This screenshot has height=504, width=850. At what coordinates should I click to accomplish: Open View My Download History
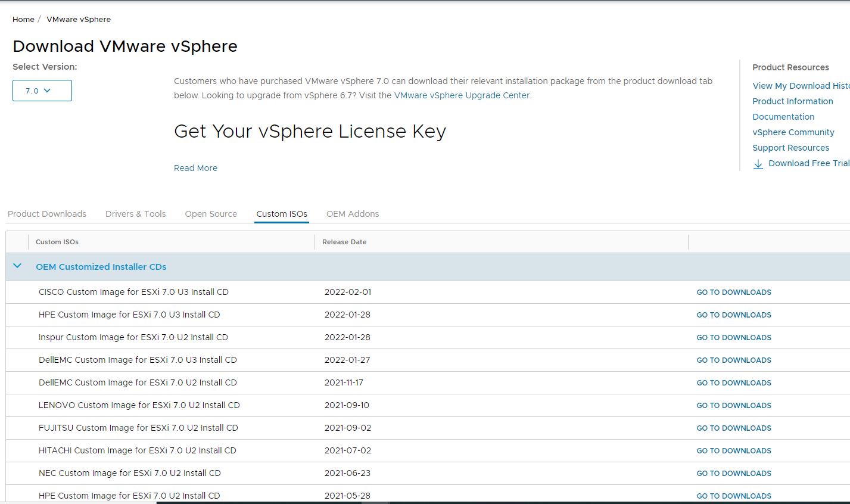click(x=800, y=85)
